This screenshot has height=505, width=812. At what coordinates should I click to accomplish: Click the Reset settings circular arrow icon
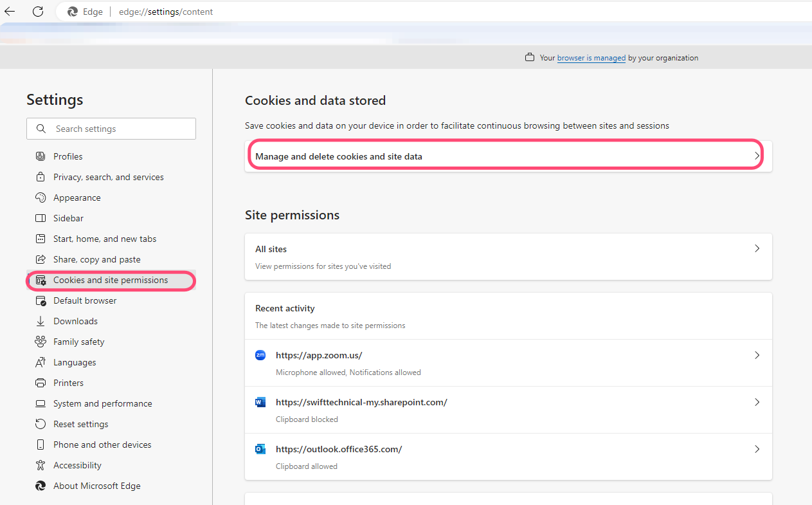tap(39, 423)
